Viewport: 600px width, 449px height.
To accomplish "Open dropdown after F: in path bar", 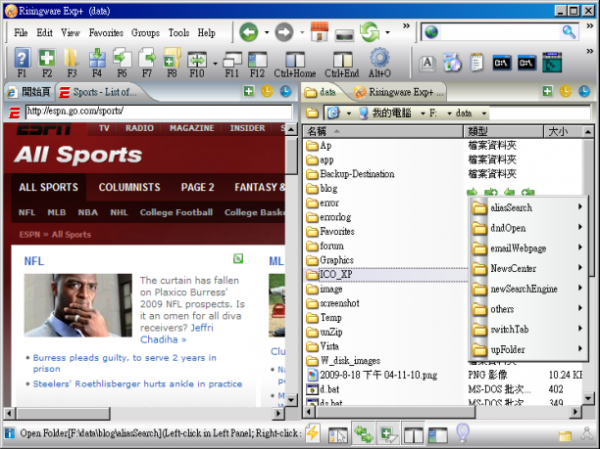I will click(x=449, y=113).
